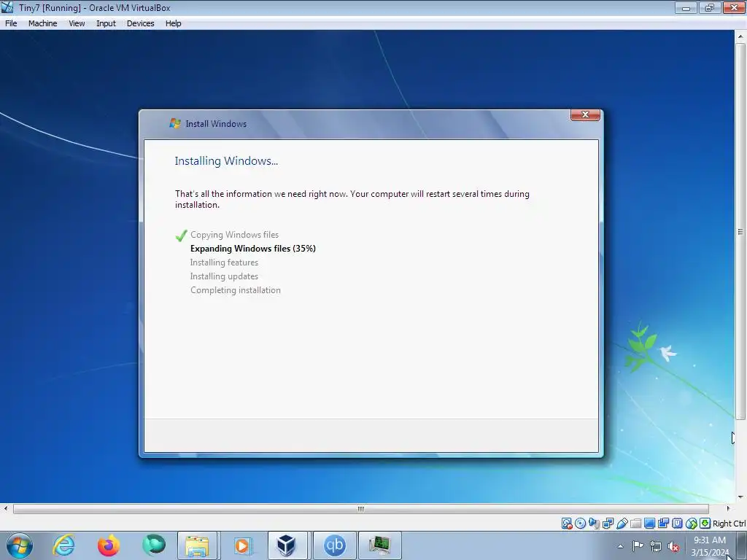Restore down the VirtualBox window
The width and height of the screenshot is (747, 560).
(x=710, y=7)
